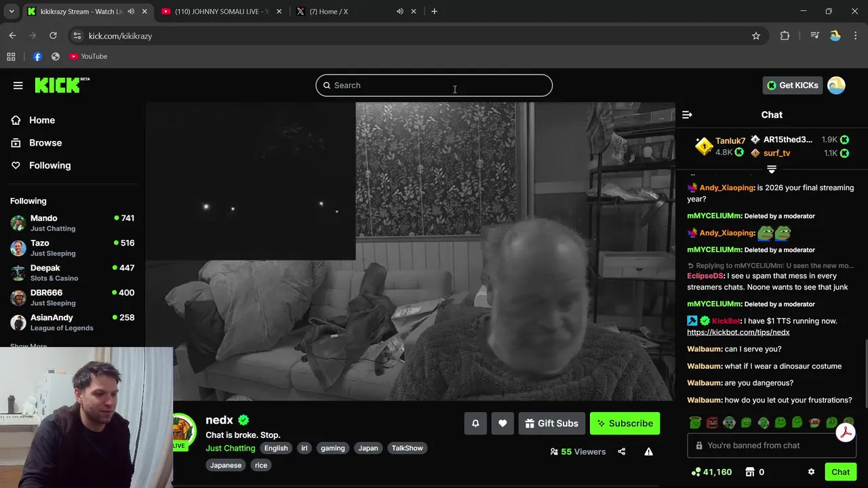Screen dimensions: 868x488
Task: Click the Kick logo
Action: click(62, 85)
